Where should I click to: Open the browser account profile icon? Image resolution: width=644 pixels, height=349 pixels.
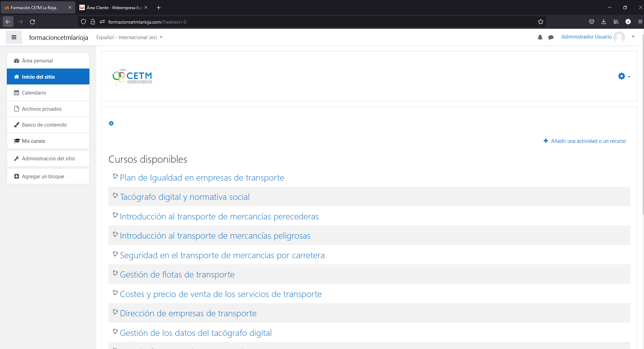tap(628, 22)
